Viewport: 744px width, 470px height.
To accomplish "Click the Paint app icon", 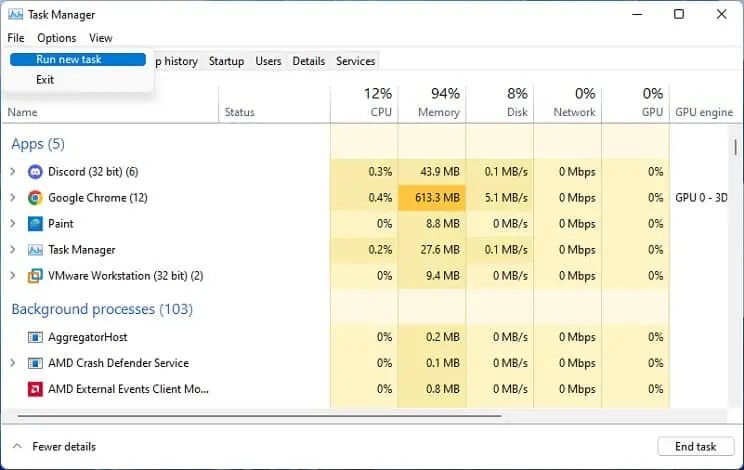I will coord(35,223).
